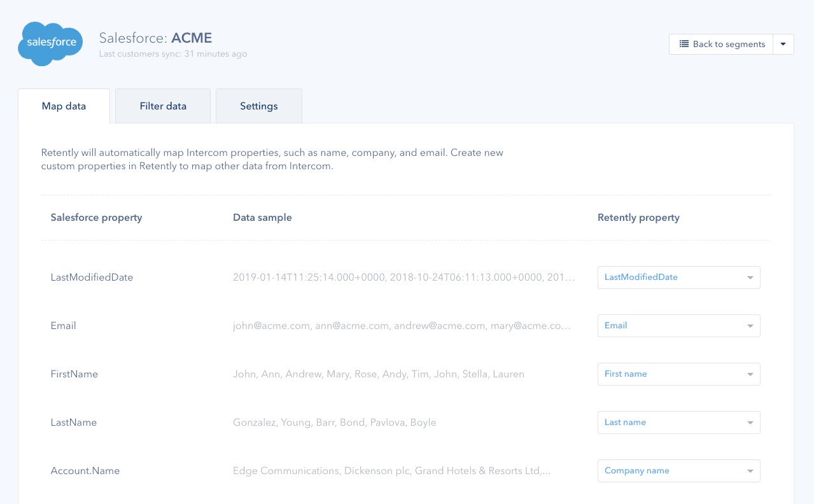Click the john@acme.com email data sample
The image size is (814, 504).
click(x=402, y=326)
